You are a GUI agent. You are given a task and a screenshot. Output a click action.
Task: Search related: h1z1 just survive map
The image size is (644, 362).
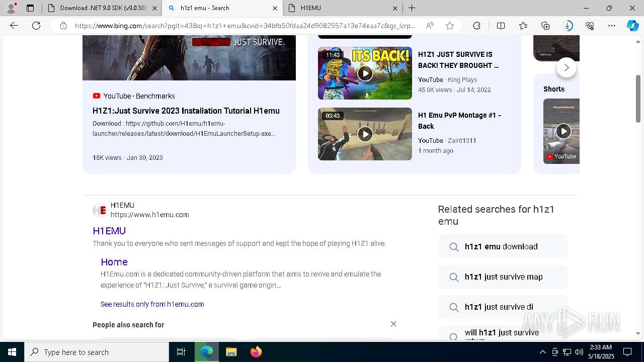coord(503,277)
